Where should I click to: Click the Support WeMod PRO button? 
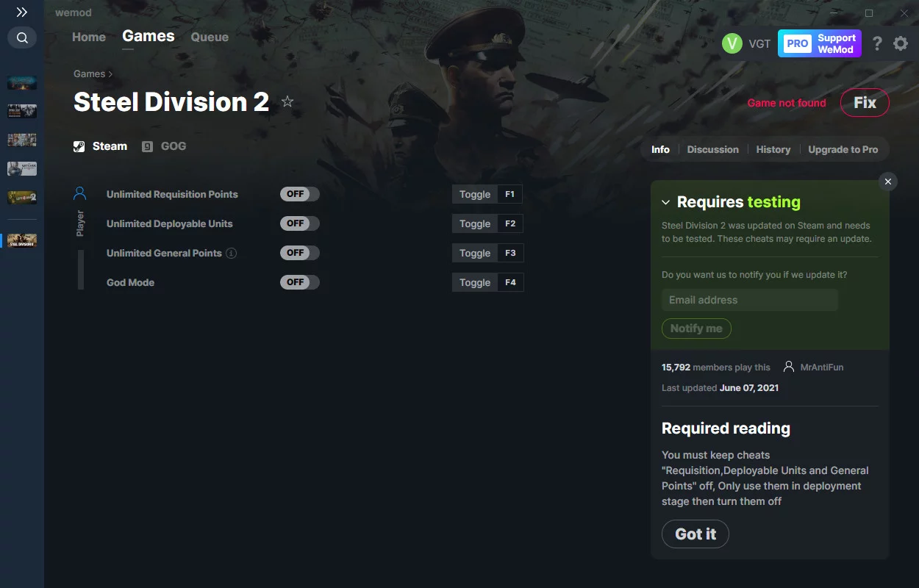tap(820, 43)
